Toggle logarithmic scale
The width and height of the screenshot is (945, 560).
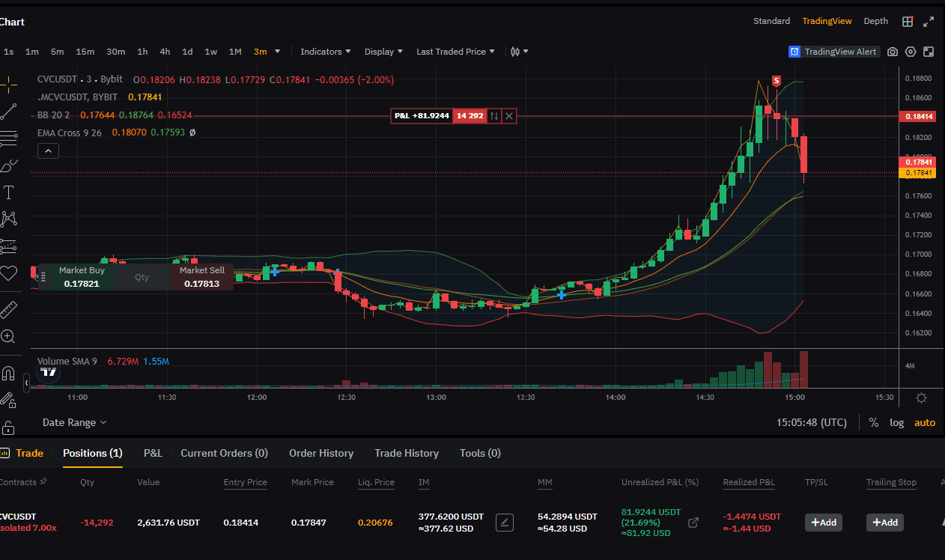point(896,422)
